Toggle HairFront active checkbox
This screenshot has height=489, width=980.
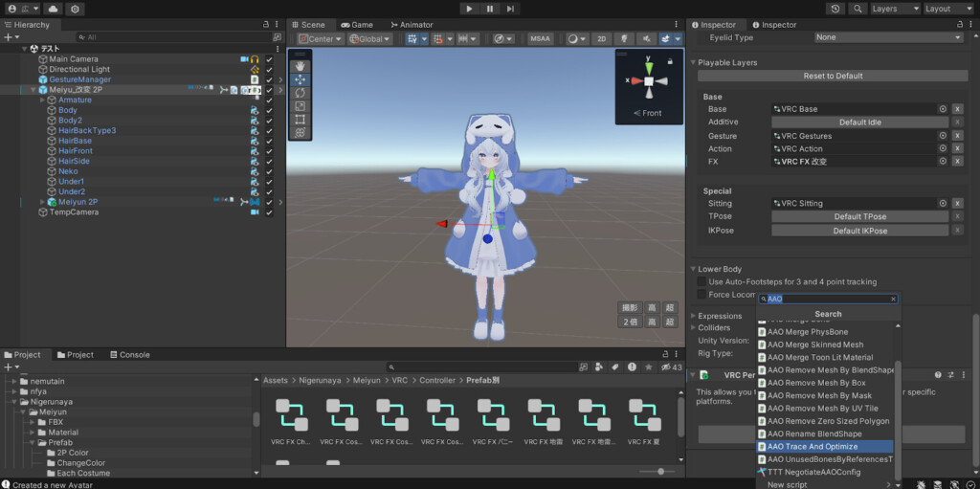(x=269, y=150)
